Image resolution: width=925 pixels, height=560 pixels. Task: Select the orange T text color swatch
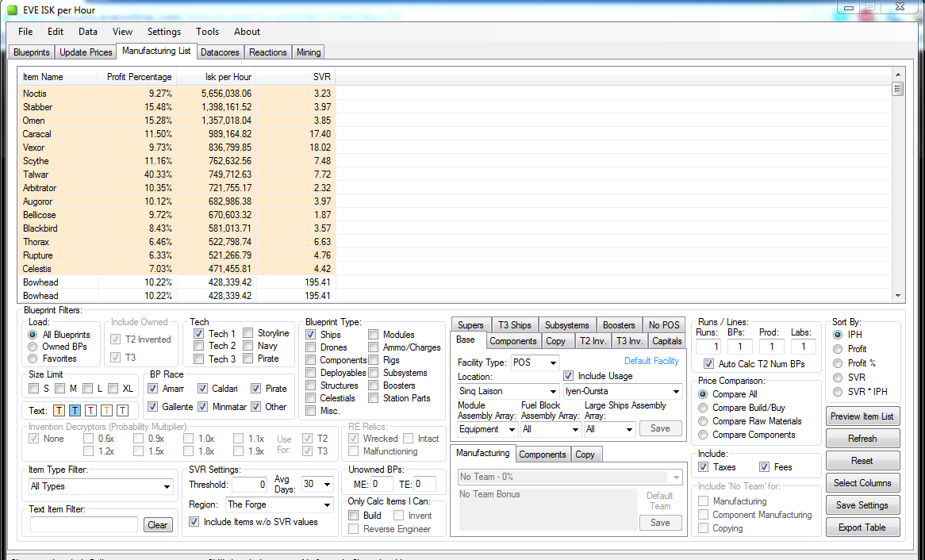point(106,410)
